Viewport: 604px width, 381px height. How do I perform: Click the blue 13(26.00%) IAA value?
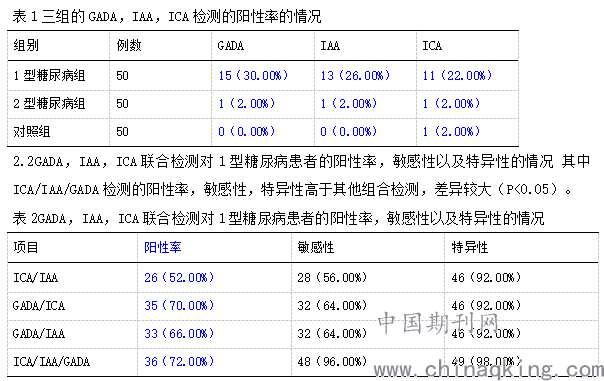click(355, 75)
